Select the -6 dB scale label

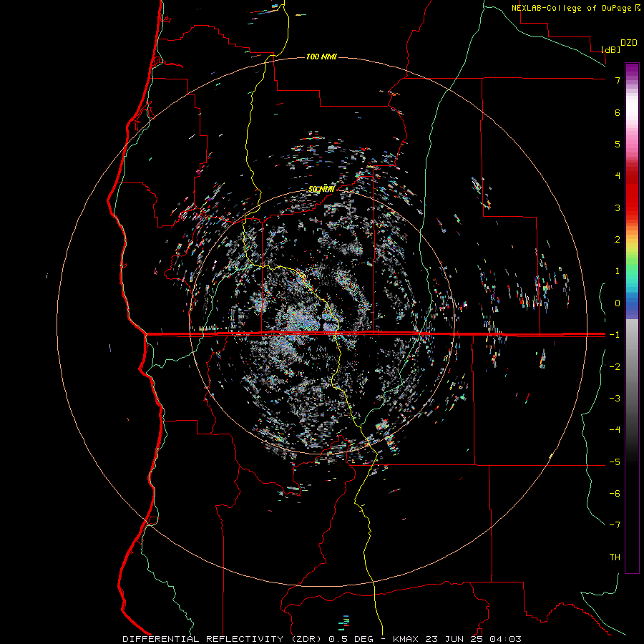coord(615,494)
